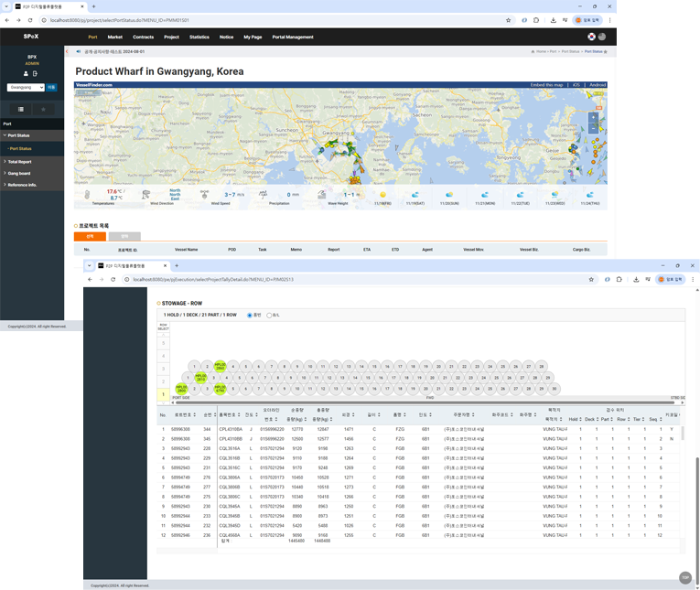Open the Contracts menu

click(143, 38)
